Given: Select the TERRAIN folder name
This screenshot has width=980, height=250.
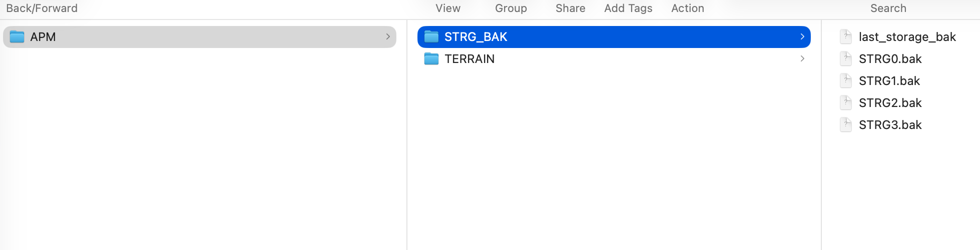Looking at the screenshot, I should tap(469, 59).
